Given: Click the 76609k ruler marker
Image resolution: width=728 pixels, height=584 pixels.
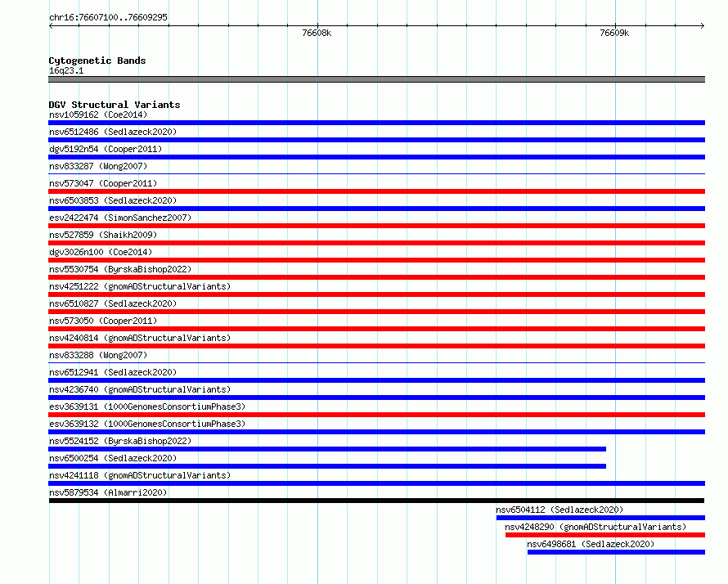Looking at the screenshot, I should [614, 33].
